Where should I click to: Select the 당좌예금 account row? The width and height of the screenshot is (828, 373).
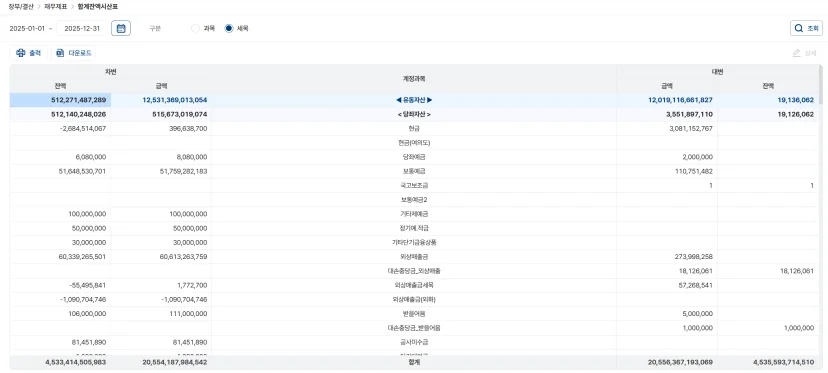(414, 157)
